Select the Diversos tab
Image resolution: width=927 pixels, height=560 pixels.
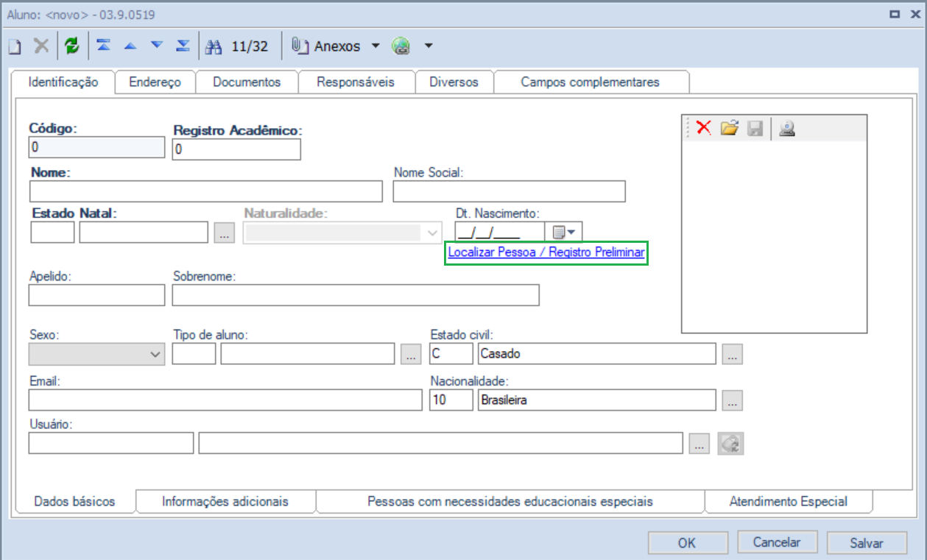tap(454, 82)
